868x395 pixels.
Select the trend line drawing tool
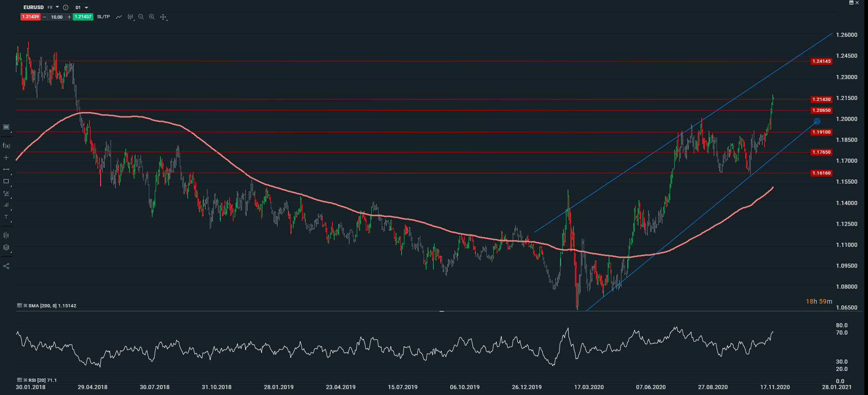(6, 170)
